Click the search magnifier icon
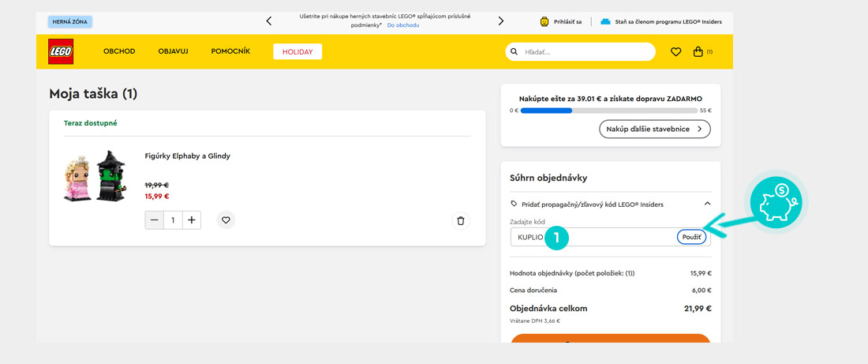The height and width of the screenshot is (364, 868). tap(514, 52)
